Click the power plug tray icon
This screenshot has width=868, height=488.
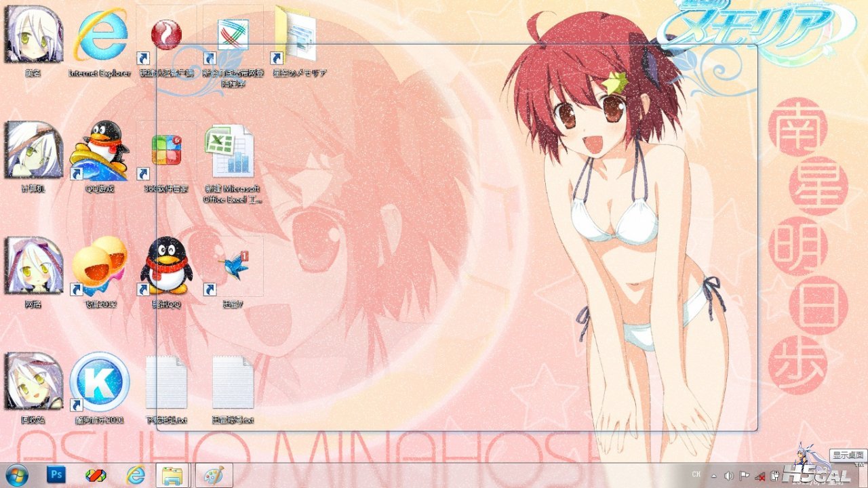tap(776, 476)
